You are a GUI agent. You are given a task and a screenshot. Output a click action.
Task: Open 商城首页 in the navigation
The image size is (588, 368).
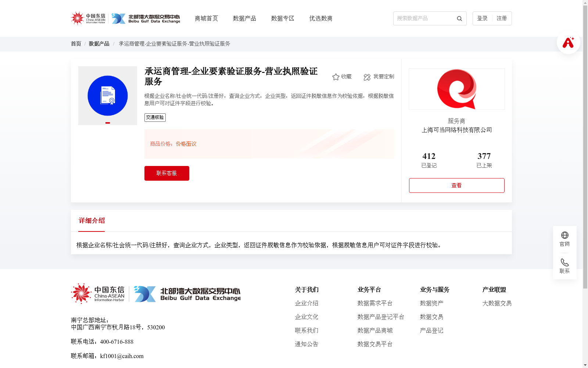click(207, 18)
